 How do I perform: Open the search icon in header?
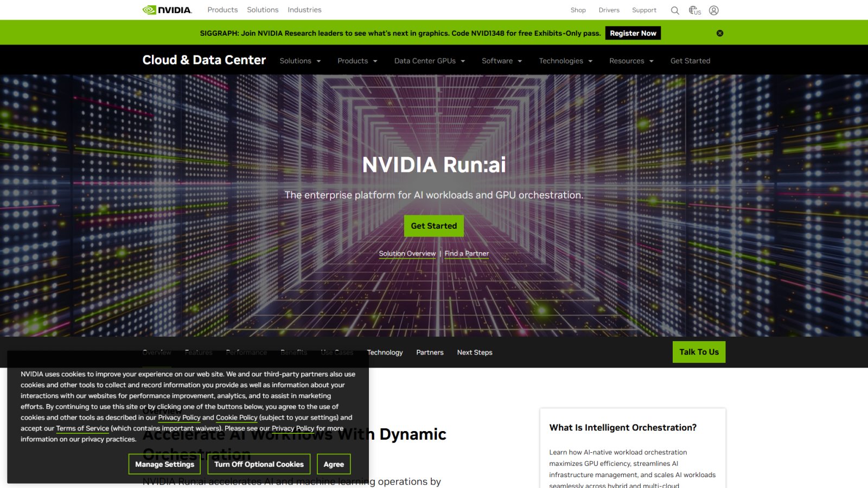pyautogui.click(x=675, y=10)
